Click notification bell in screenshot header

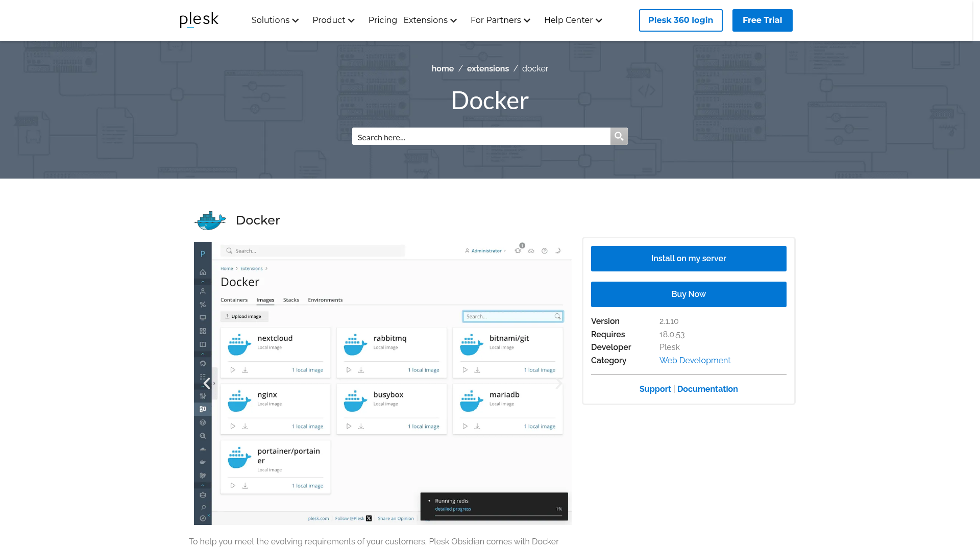tap(518, 251)
